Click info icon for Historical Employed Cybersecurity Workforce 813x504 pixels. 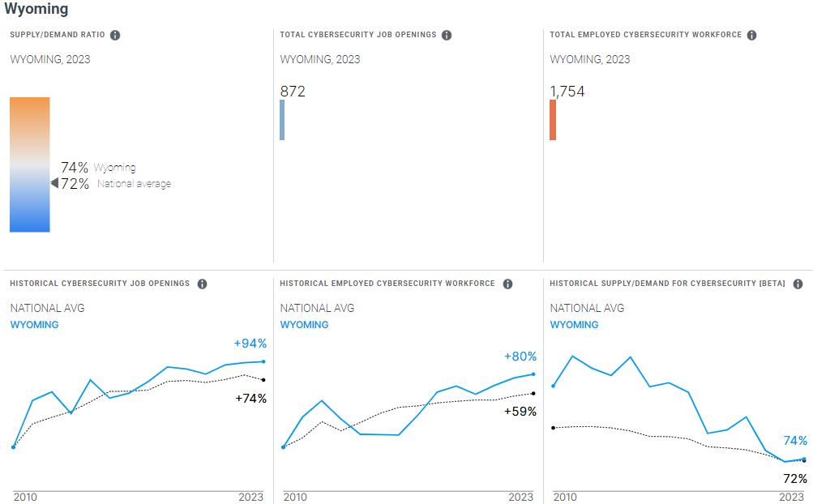point(507,284)
